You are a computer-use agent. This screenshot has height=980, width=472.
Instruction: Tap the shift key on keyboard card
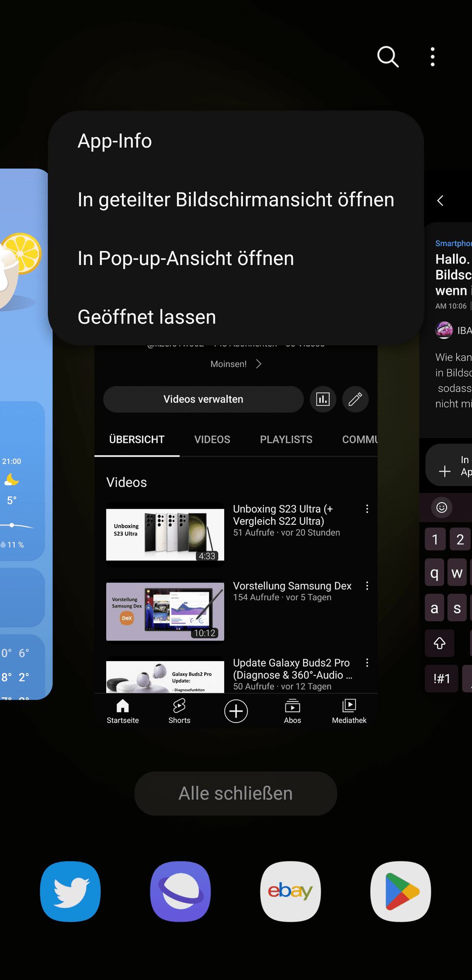(x=440, y=643)
